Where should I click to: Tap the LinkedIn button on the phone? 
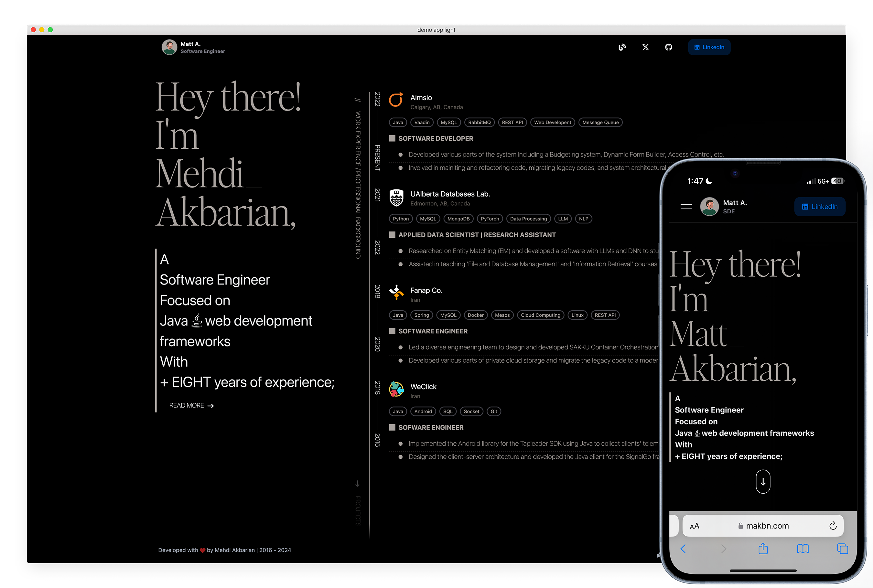[820, 207]
